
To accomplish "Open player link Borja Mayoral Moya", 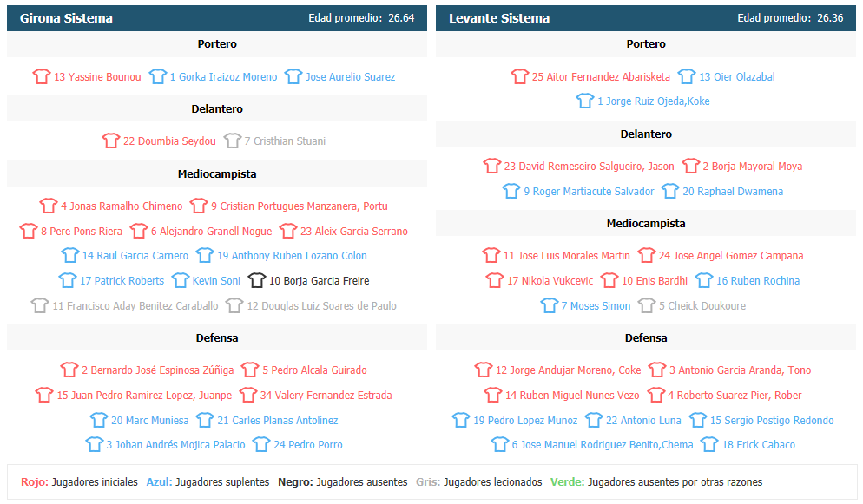I will 753,167.
